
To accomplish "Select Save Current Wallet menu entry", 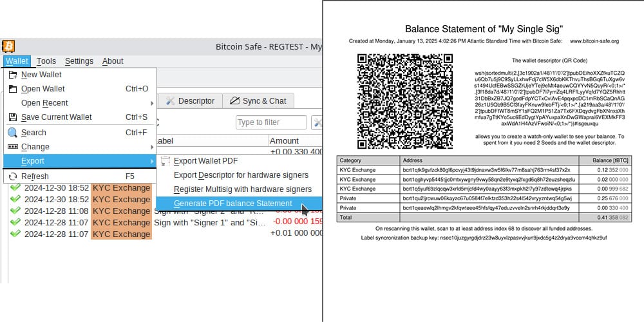I will (x=80, y=117).
